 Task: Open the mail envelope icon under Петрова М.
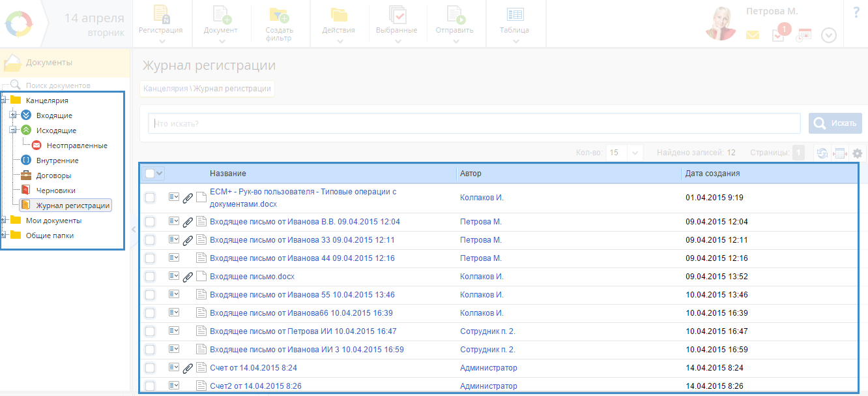753,35
